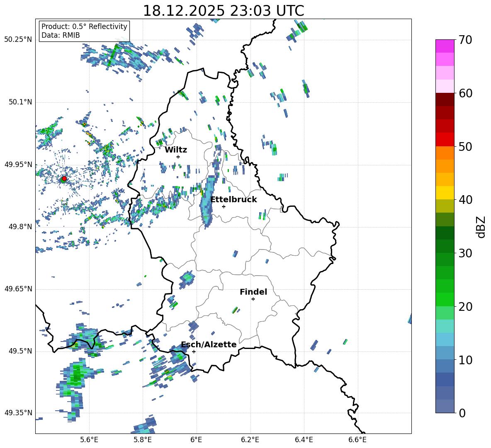Click the 50.1°N latitude label
Screen dimensions: 491x448
pyautogui.click(x=20, y=102)
